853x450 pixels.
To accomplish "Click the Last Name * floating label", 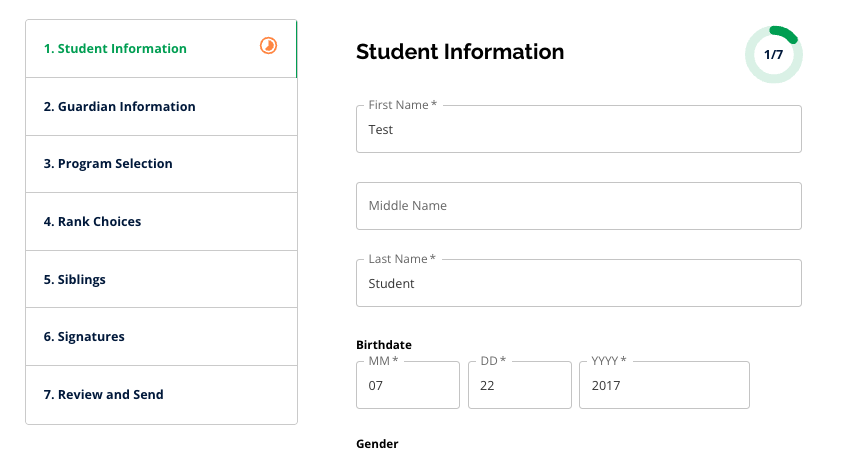I will click(402, 259).
